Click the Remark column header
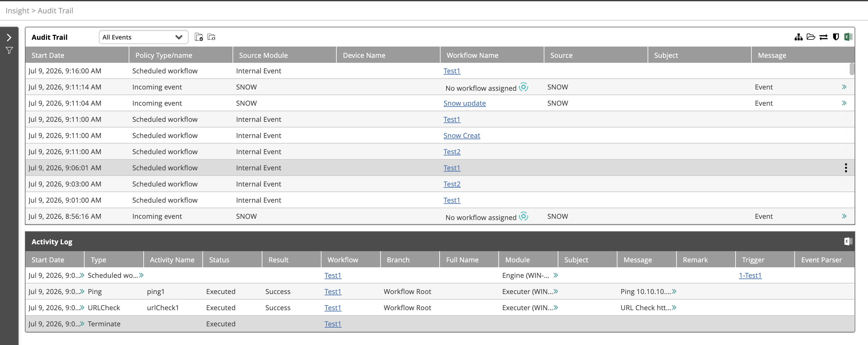Viewport: 868px width, 345px height. pyautogui.click(x=706, y=260)
